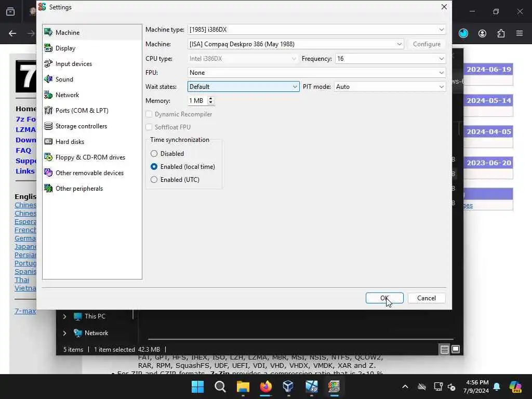532x399 pixels.
Task: Open the FPU dropdown
Action: click(x=316, y=73)
